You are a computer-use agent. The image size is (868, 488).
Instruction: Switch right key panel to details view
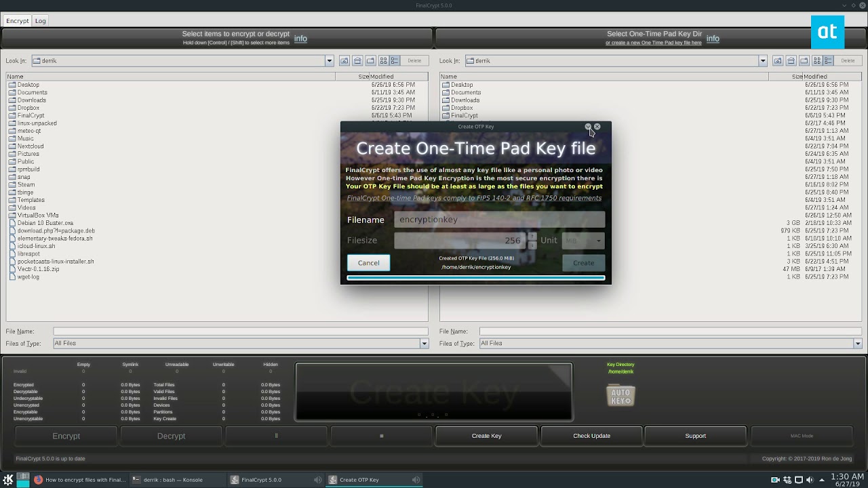click(828, 60)
